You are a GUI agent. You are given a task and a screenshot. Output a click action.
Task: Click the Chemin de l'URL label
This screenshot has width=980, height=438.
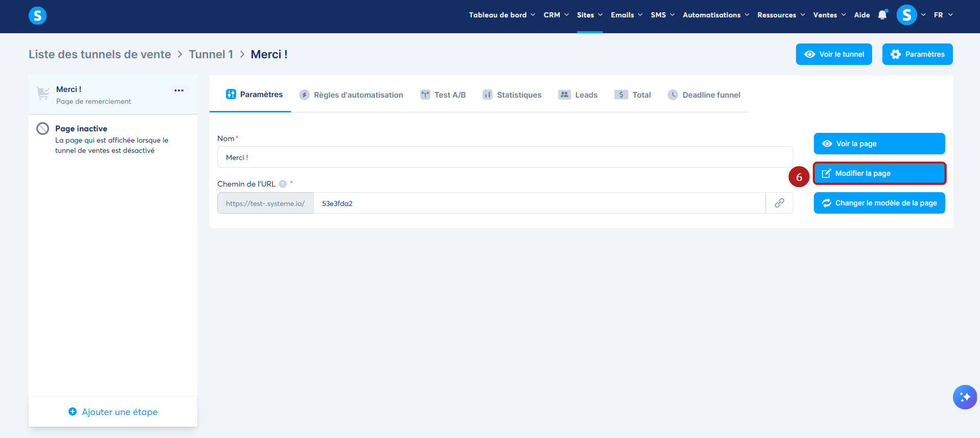246,184
